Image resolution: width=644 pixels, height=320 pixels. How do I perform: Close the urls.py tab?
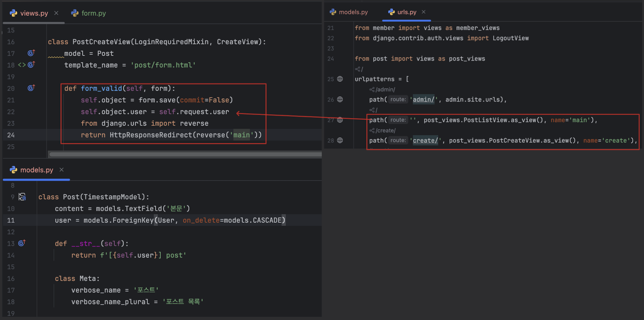coord(424,12)
